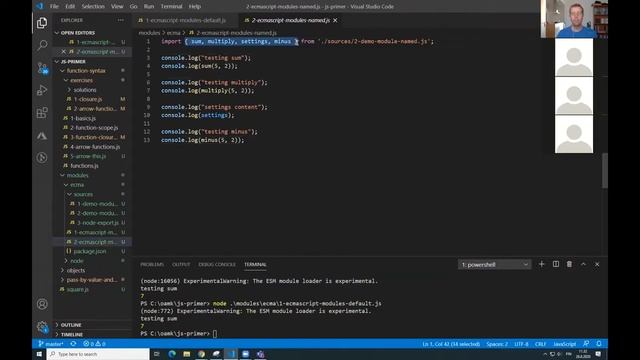The image size is (640, 360).
Task: Click the synchronize changes icon in status bar
Action: (73, 344)
